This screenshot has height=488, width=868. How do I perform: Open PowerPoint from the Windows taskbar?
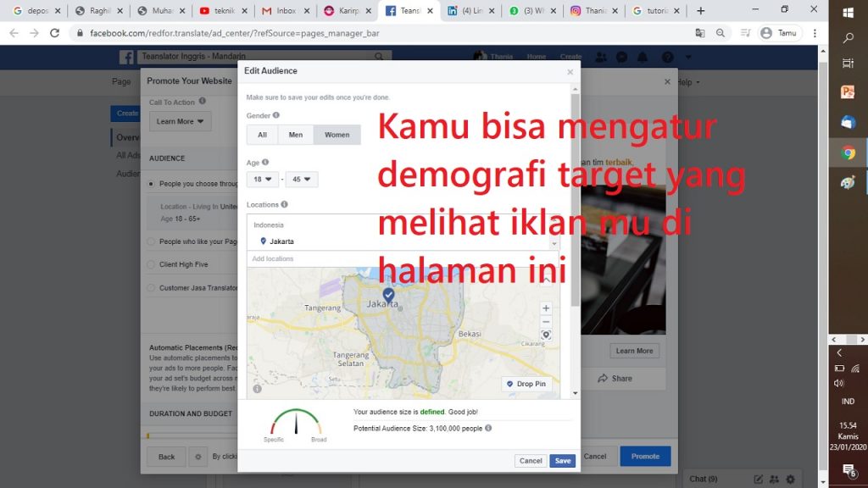pyautogui.click(x=848, y=92)
